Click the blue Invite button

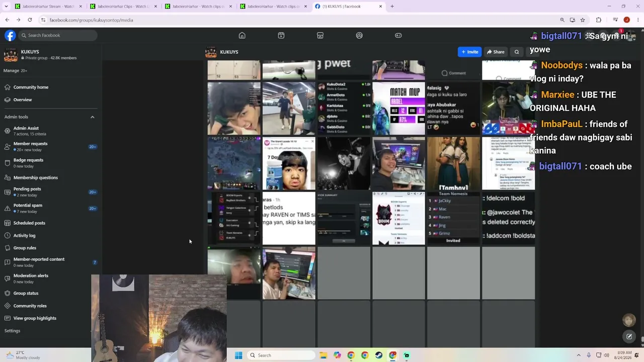pyautogui.click(x=469, y=52)
